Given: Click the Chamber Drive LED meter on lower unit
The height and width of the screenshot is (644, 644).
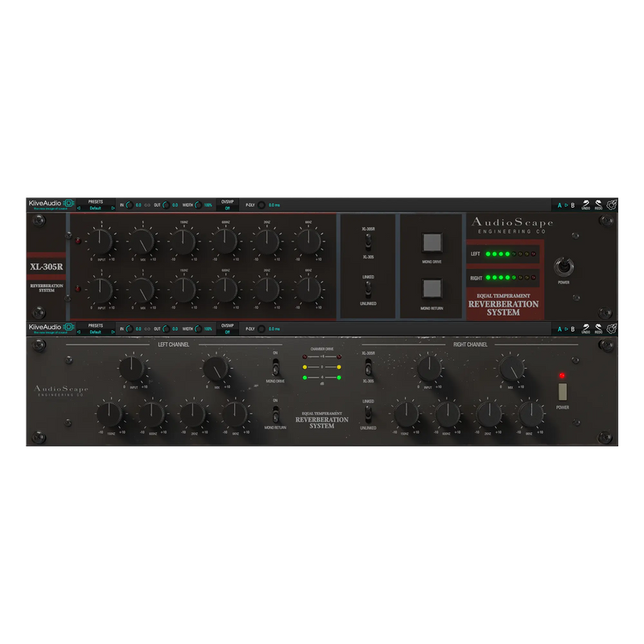Looking at the screenshot, I should click(x=321, y=367).
